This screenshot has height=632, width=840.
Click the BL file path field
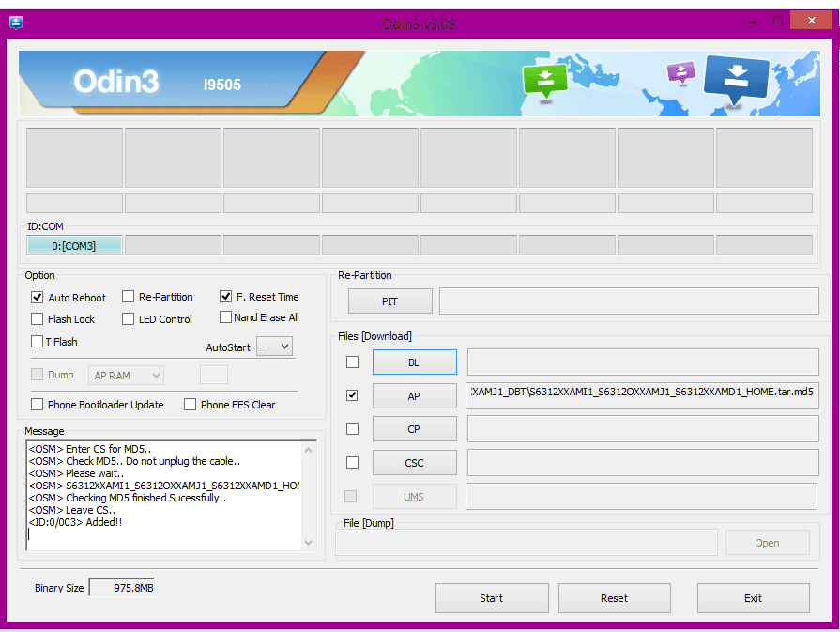pos(643,362)
